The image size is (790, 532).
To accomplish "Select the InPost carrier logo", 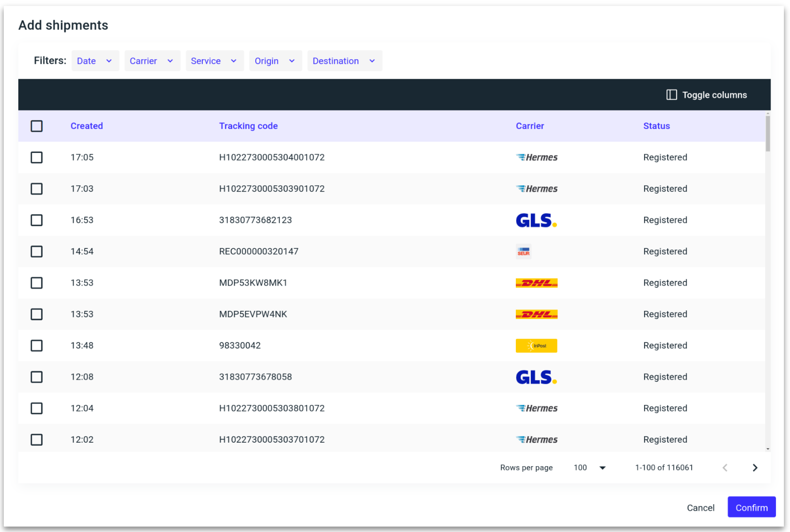I will point(536,345).
